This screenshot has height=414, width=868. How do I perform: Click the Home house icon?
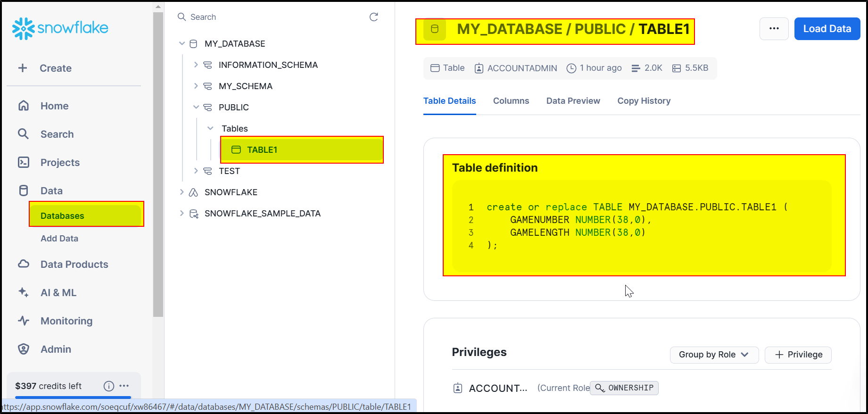24,106
